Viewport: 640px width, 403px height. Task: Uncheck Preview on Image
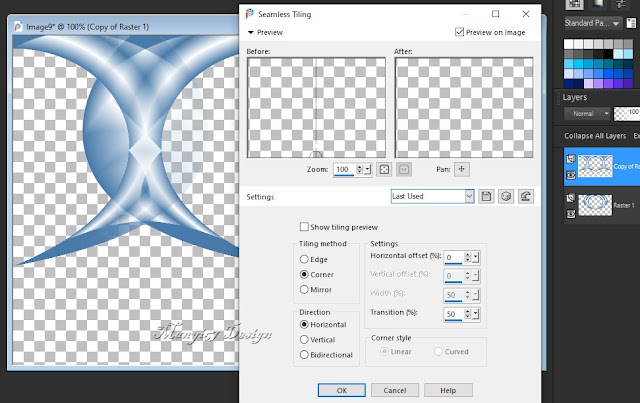coord(459,32)
